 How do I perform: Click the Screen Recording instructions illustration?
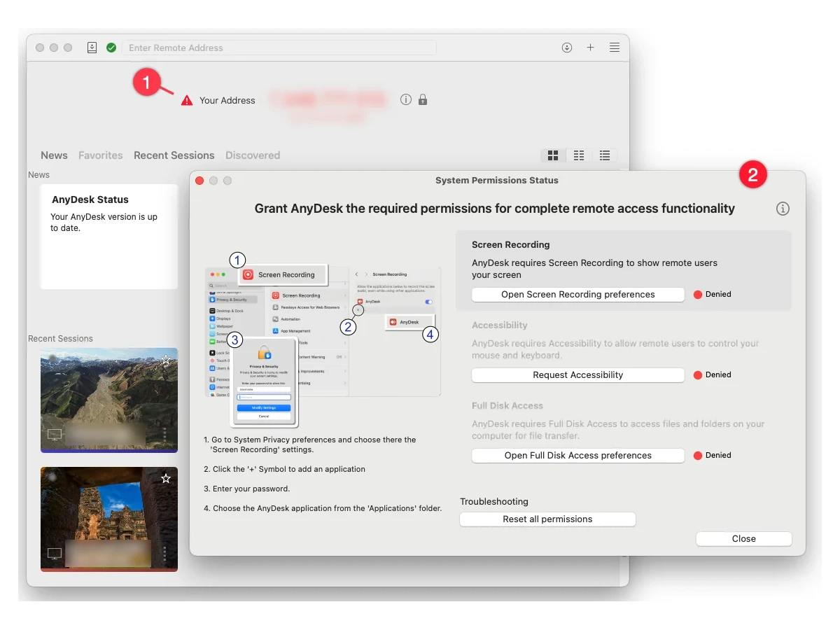point(323,339)
